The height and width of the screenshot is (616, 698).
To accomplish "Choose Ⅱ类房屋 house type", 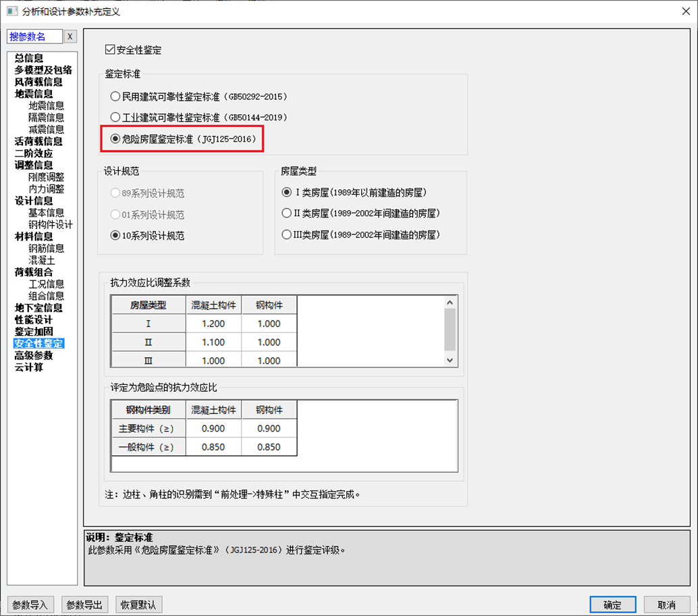I will 286,213.
